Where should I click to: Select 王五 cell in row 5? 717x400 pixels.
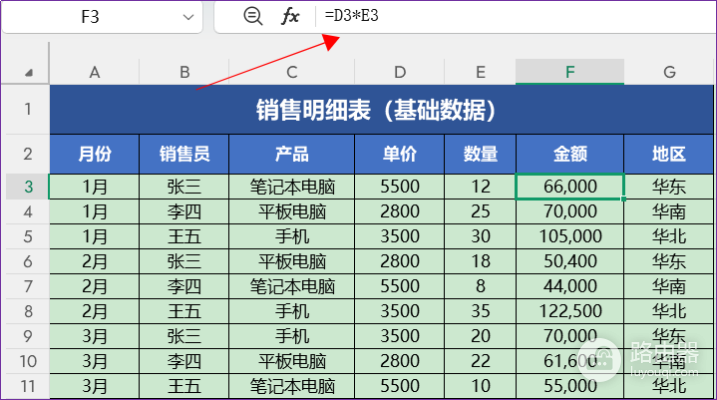click(184, 236)
